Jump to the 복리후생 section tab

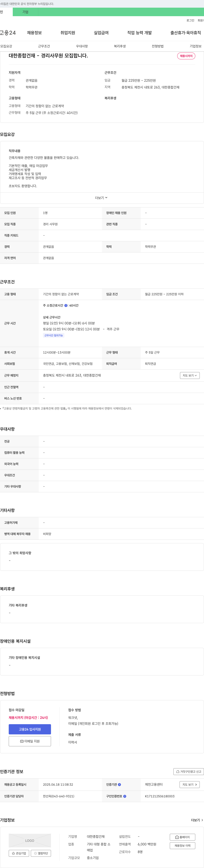[119, 46]
